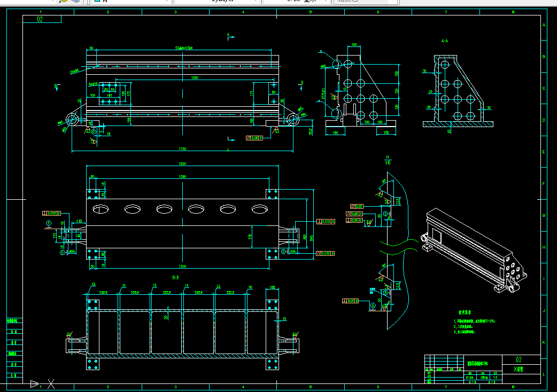This screenshot has width=557, height=392.
Task: Click the 1230 dimension text
Action: 195,77
